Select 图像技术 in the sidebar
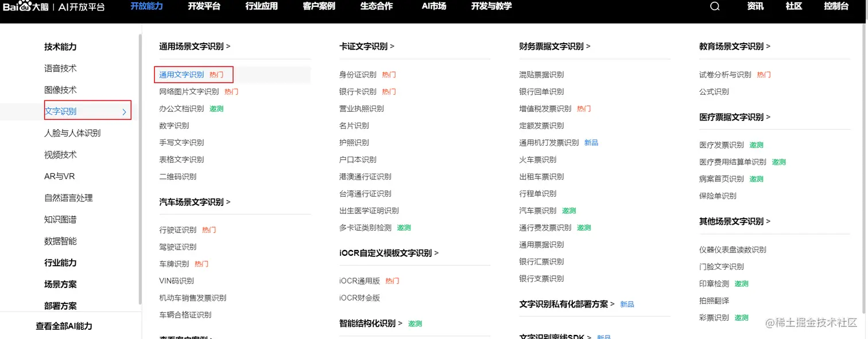 tap(60, 90)
